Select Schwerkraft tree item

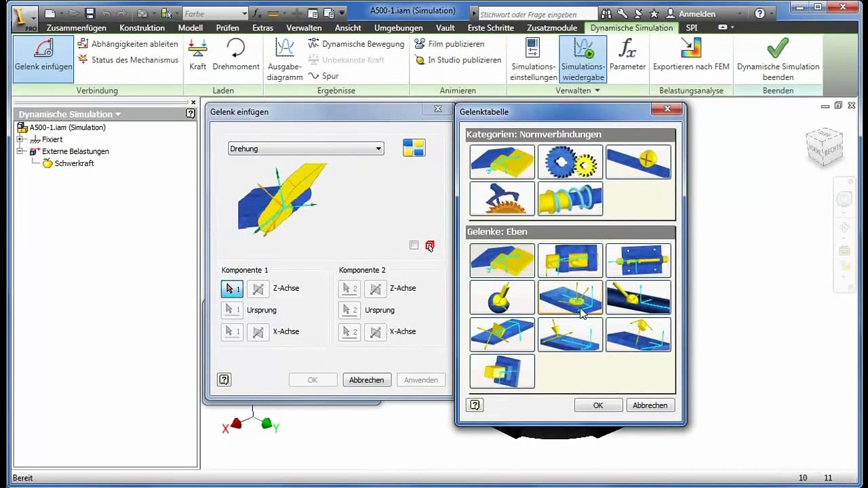click(68, 163)
